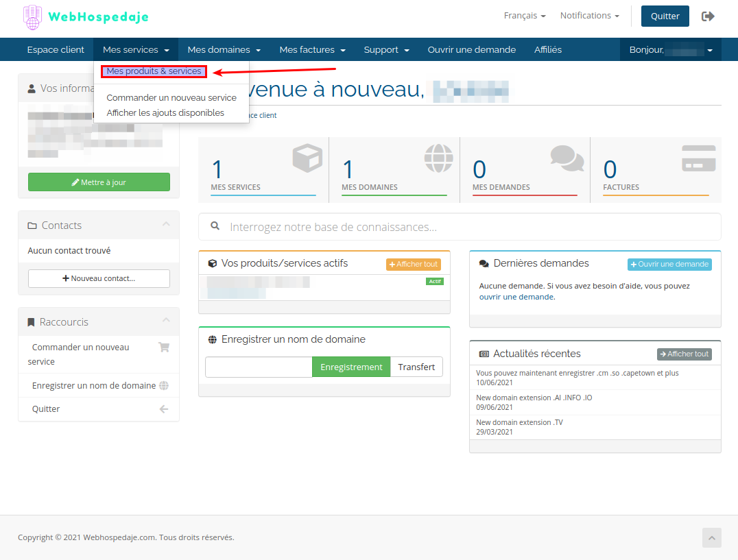This screenshot has width=738, height=560.
Task: Open Affiliés in navigation bar
Action: [x=548, y=49]
